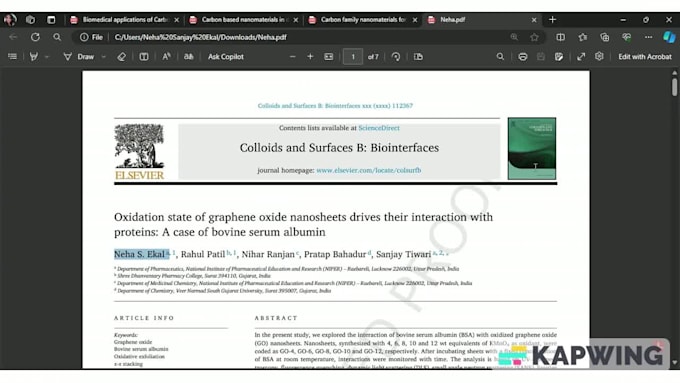The height and width of the screenshot is (383, 680).
Task: Click the Add text tool
Action: coord(144,57)
